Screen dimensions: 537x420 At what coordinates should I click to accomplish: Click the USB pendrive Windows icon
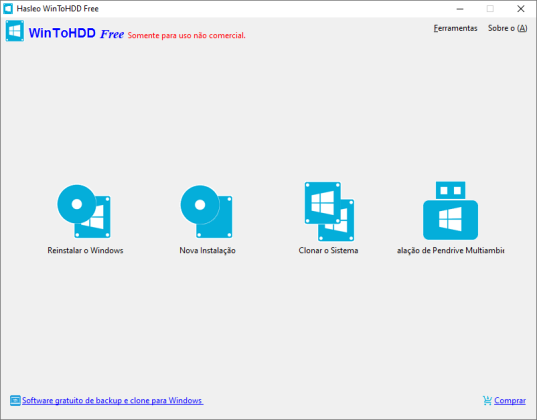point(450,211)
